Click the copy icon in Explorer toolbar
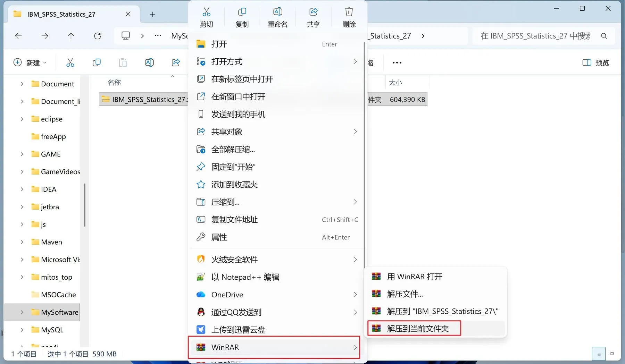The height and width of the screenshot is (364, 625). click(x=97, y=62)
